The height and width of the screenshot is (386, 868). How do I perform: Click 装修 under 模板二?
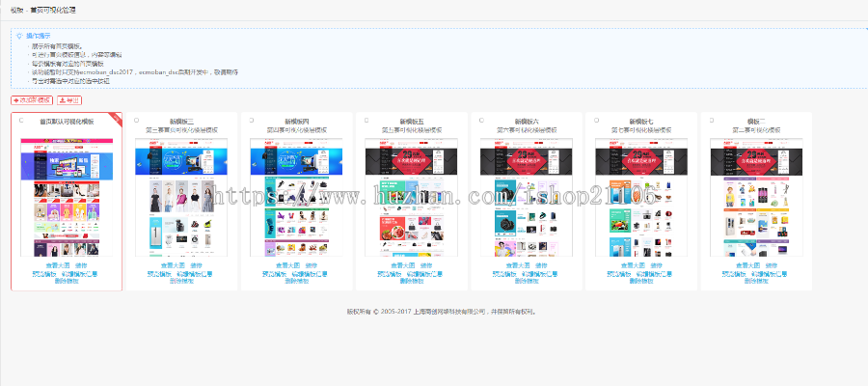(x=771, y=265)
